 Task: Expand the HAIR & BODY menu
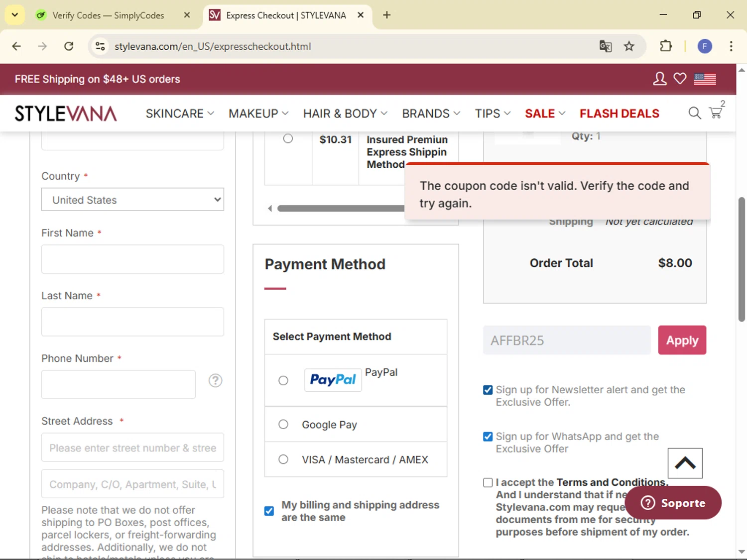click(x=345, y=113)
